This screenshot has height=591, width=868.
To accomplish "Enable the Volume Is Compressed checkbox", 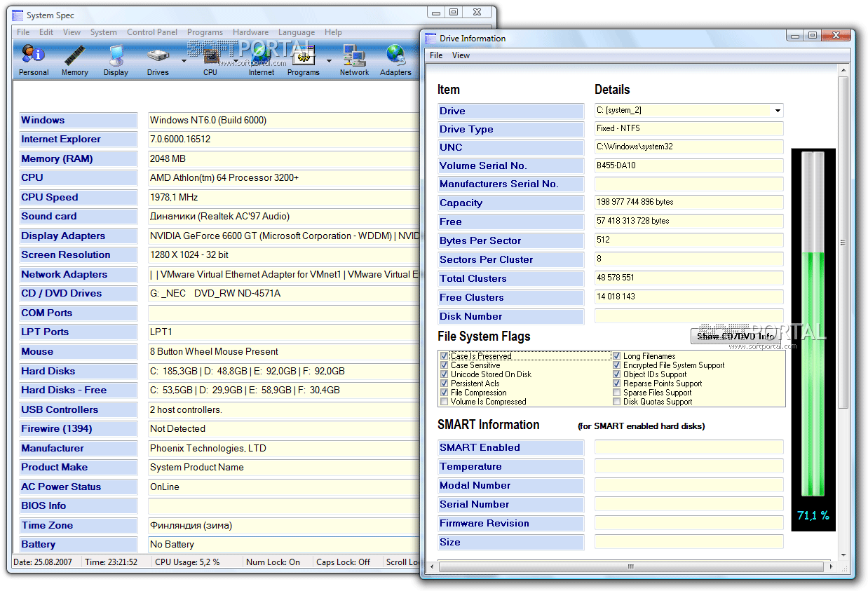I will click(x=444, y=402).
